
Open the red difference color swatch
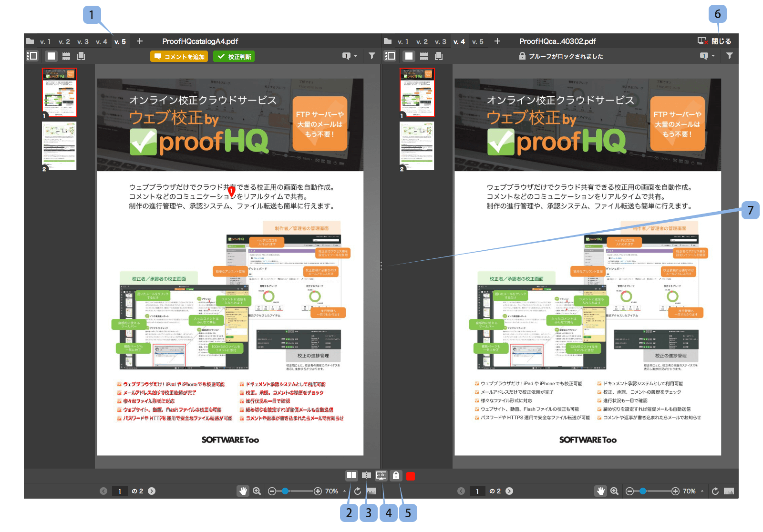[x=410, y=476]
